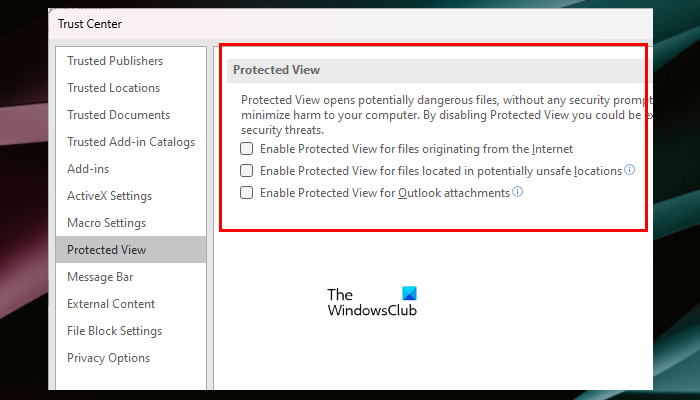Screen dimensions: 700x400
Task: Select Privacy Options category
Action: point(108,358)
